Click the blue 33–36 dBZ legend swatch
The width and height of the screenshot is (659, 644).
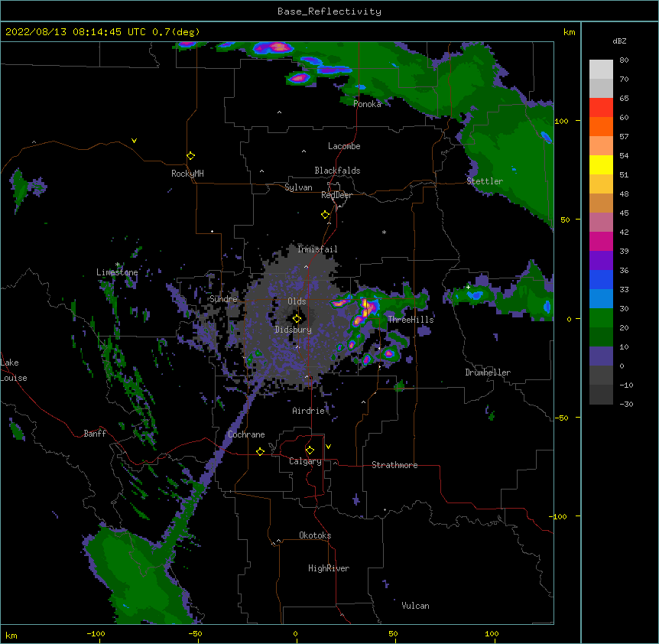tap(601, 279)
